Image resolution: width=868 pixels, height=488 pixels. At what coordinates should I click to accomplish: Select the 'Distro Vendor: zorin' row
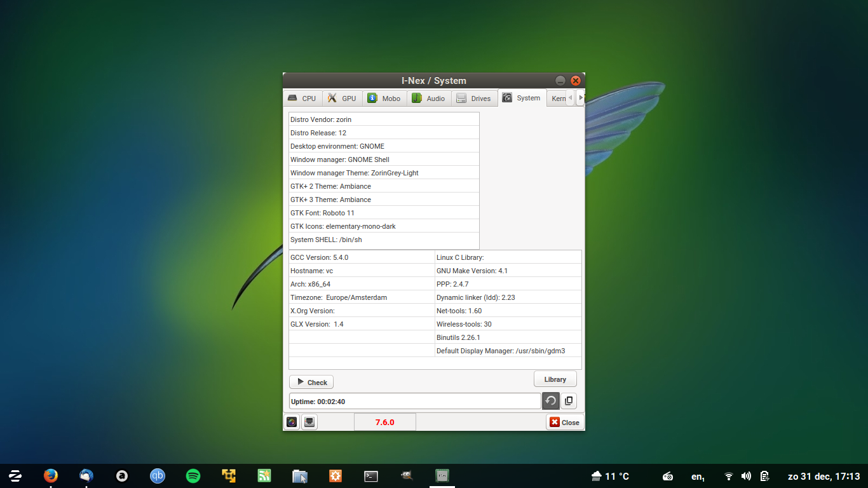coord(384,119)
